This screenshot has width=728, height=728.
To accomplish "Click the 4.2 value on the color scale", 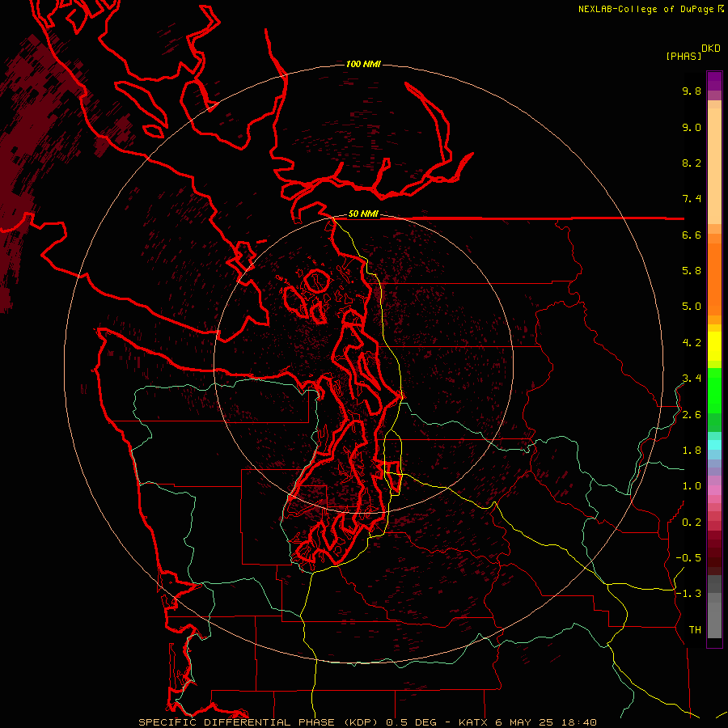I will 692,343.
